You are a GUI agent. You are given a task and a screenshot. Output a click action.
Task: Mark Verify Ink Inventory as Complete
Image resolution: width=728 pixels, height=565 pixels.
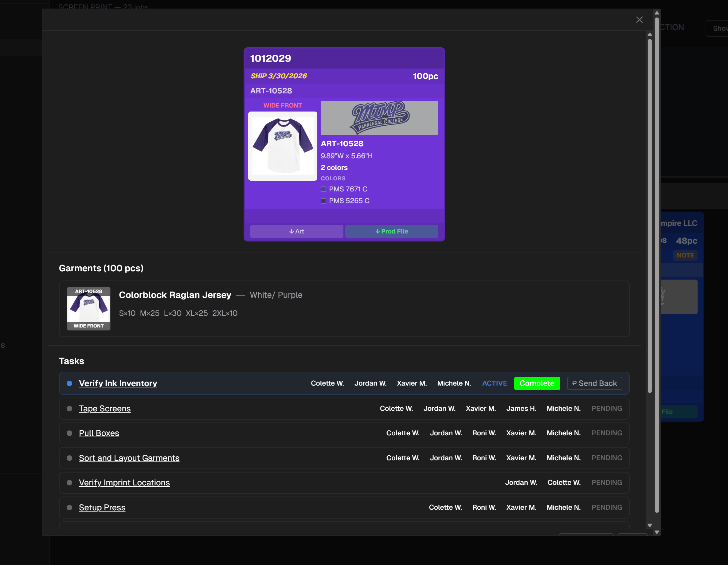537,383
